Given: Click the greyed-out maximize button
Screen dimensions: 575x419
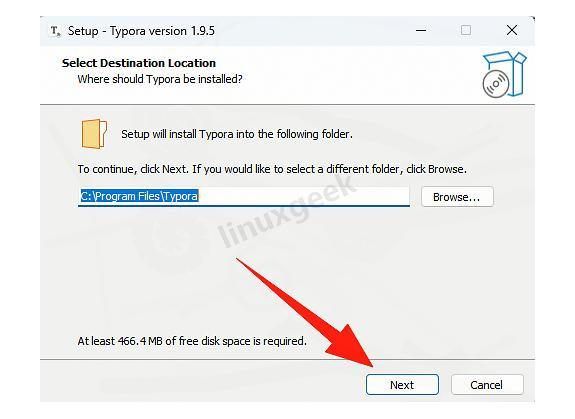Looking at the screenshot, I should [x=466, y=30].
